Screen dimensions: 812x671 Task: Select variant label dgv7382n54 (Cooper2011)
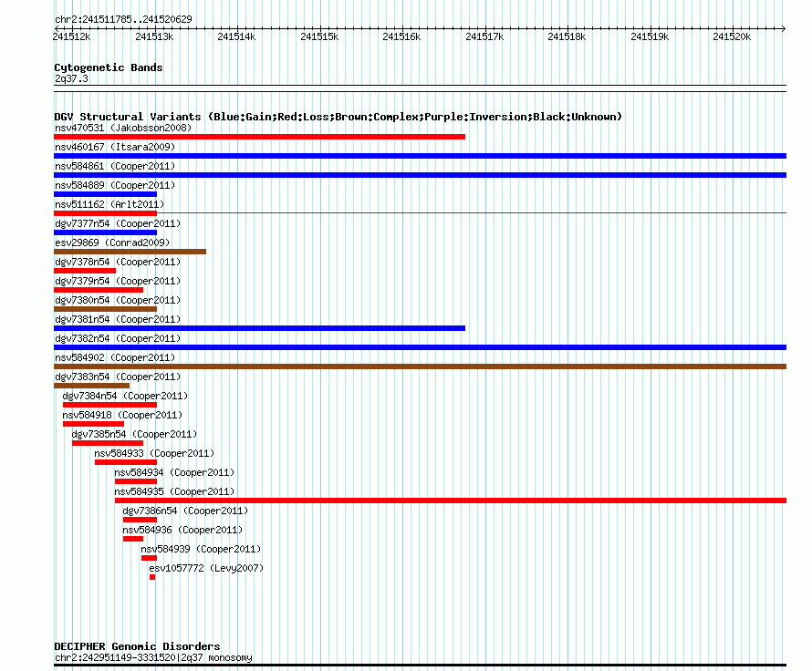pyautogui.click(x=118, y=338)
